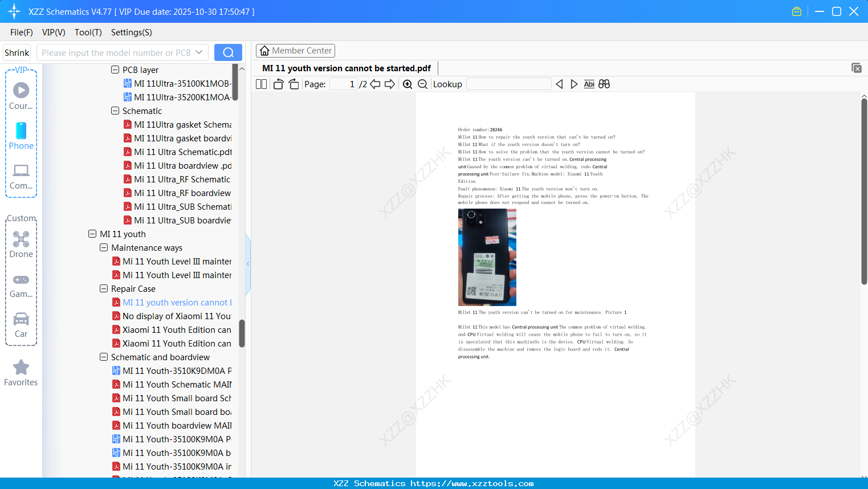Click the PDF viewer vertical scrollbar
Image resolution: width=868 pixels, height=489 pixels.
coord(864,191)
